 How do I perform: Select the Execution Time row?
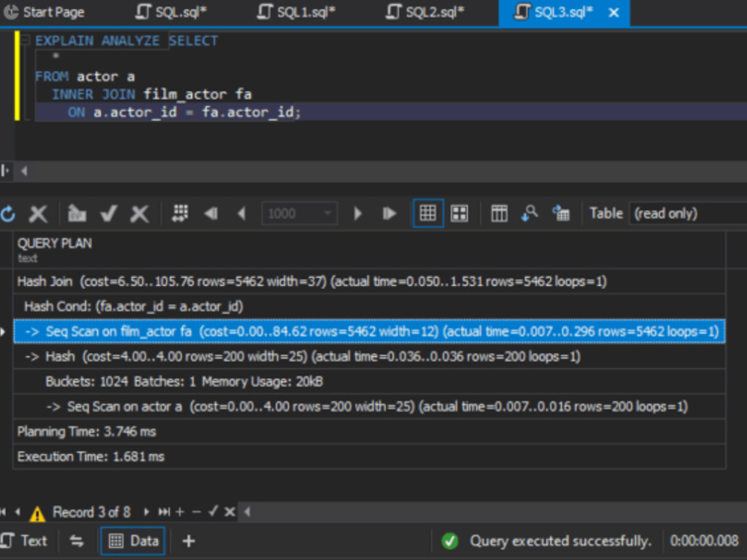[370, 456]
